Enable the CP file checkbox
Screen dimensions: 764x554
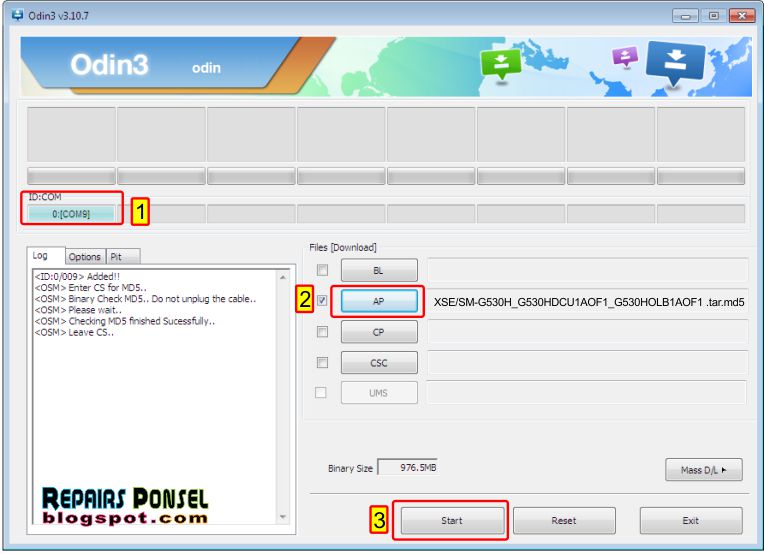tap(322, 332)
